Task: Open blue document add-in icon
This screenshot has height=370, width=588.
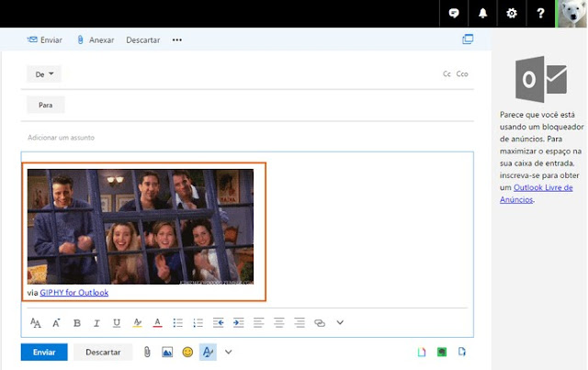Action: [x=462, y=352]
